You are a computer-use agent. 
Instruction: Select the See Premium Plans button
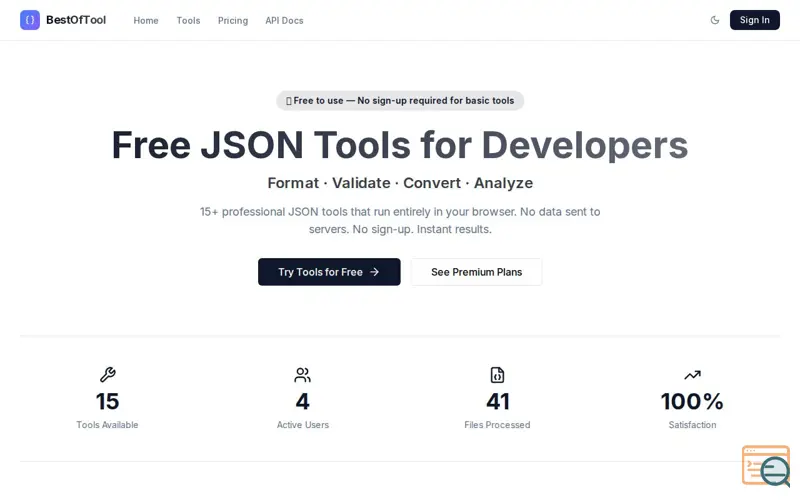pos(476,272)
